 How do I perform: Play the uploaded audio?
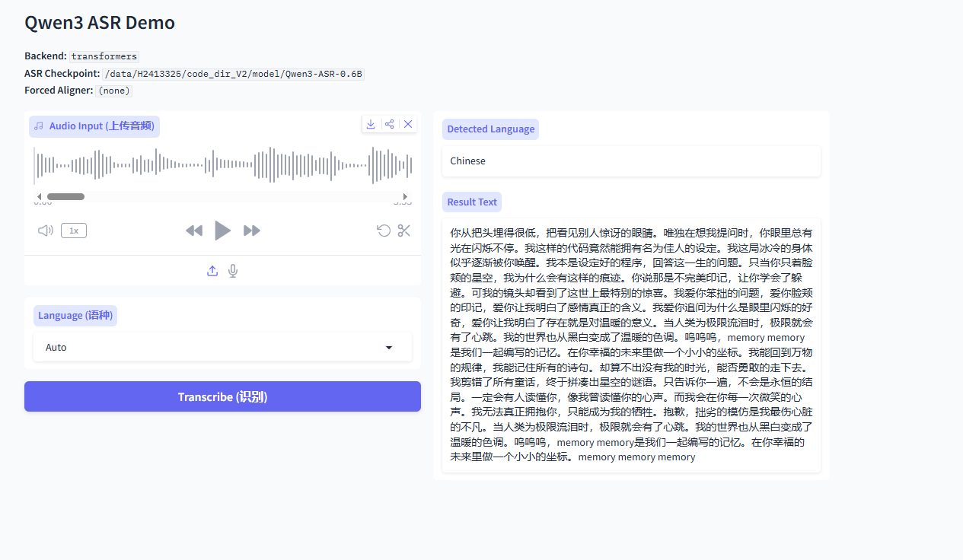tap(222, 231)
